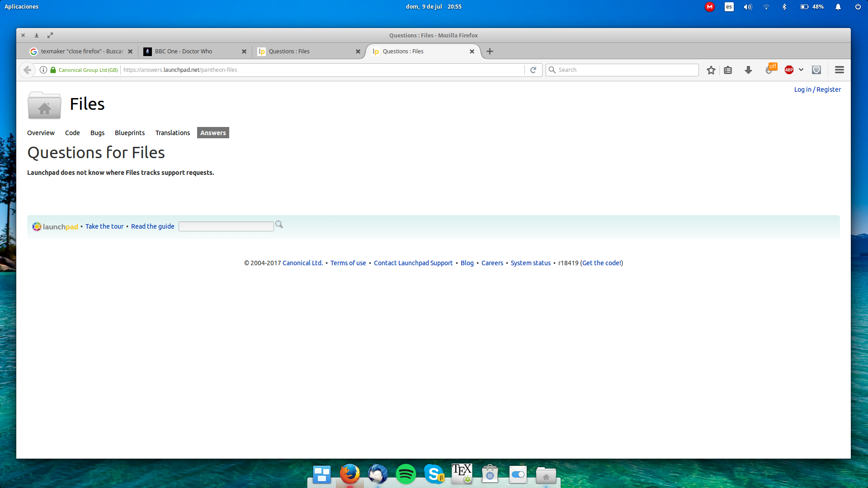Click the Answers tab
This screenshot has height=488, width=868.
click(213, 132)
